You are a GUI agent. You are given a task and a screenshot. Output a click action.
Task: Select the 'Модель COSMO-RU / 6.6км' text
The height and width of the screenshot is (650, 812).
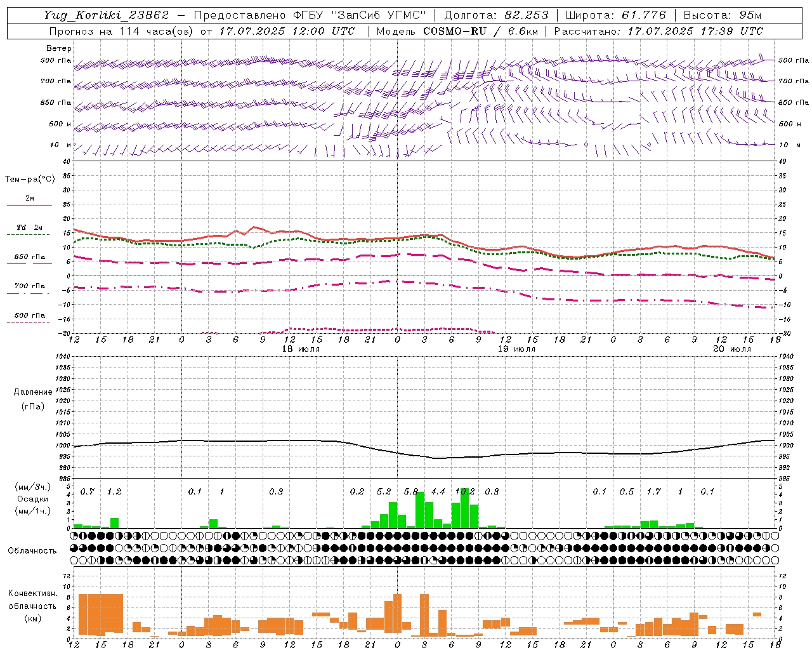(x=457, y=31)
